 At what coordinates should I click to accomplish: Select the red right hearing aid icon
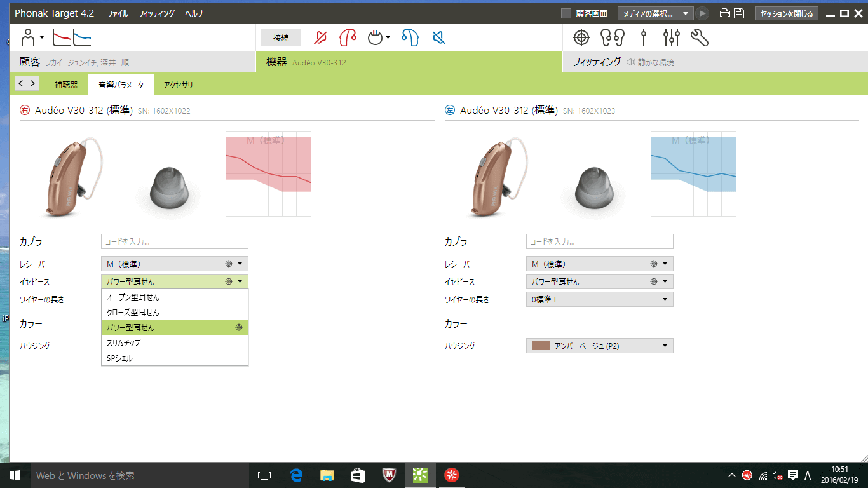pyautogui.click(x=347, y=38)
